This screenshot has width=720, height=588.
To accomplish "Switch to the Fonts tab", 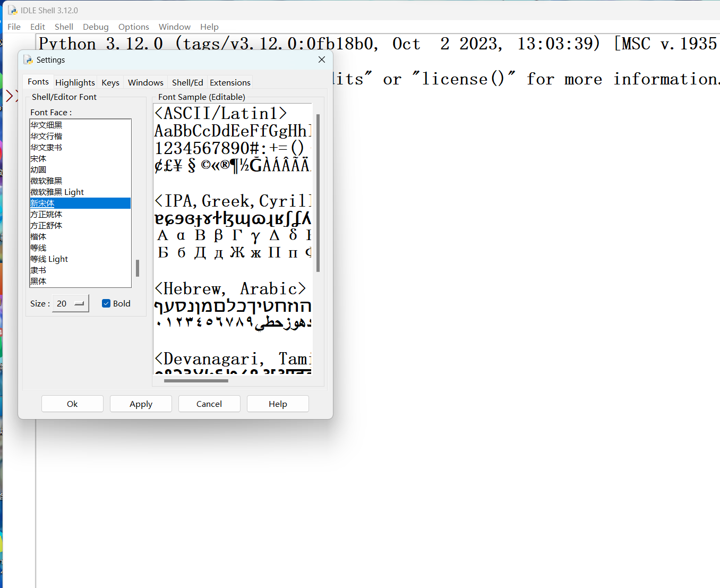I will pyautogui.click(x=38, y=81).
